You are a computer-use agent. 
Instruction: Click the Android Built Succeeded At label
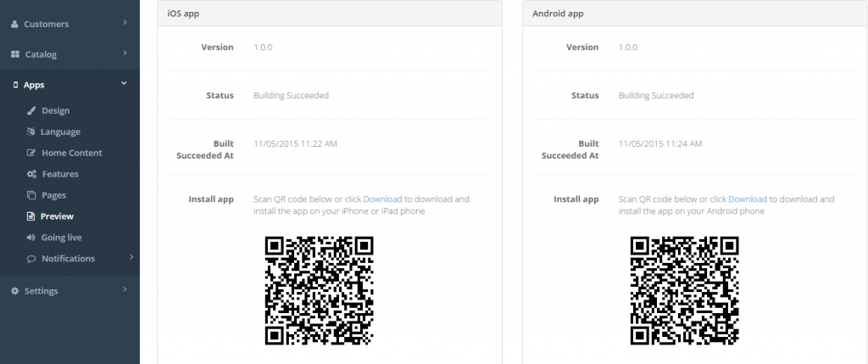click(570, 150)
